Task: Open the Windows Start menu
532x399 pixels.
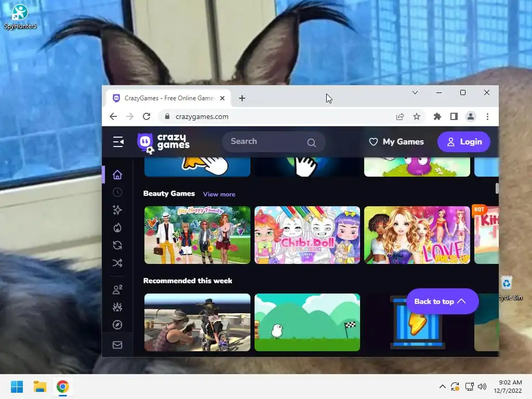Action: click(x=17, y=387)
